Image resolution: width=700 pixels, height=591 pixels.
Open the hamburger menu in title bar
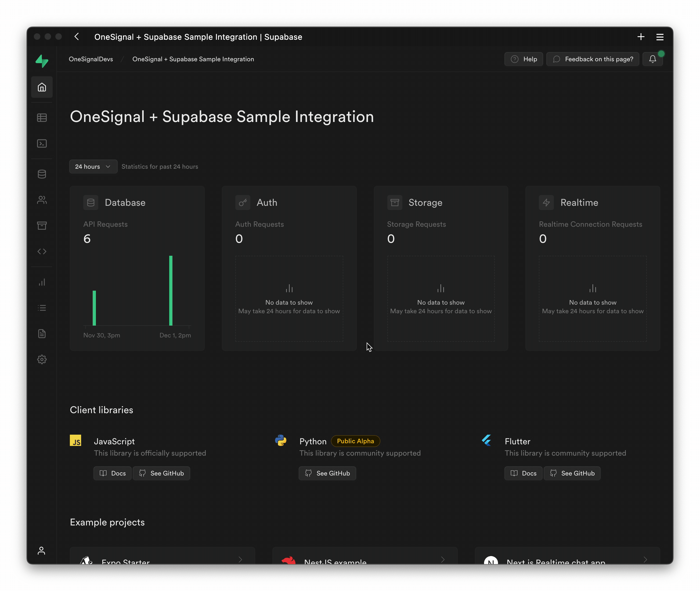tap(660, 37)
